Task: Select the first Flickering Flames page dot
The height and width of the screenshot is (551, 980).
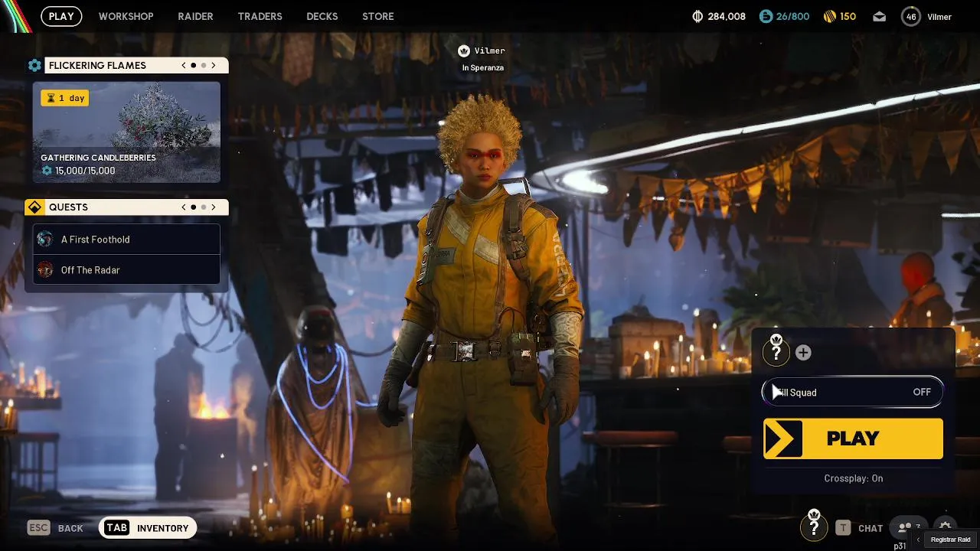Action: pyautogui.click(x=194, y=66)
